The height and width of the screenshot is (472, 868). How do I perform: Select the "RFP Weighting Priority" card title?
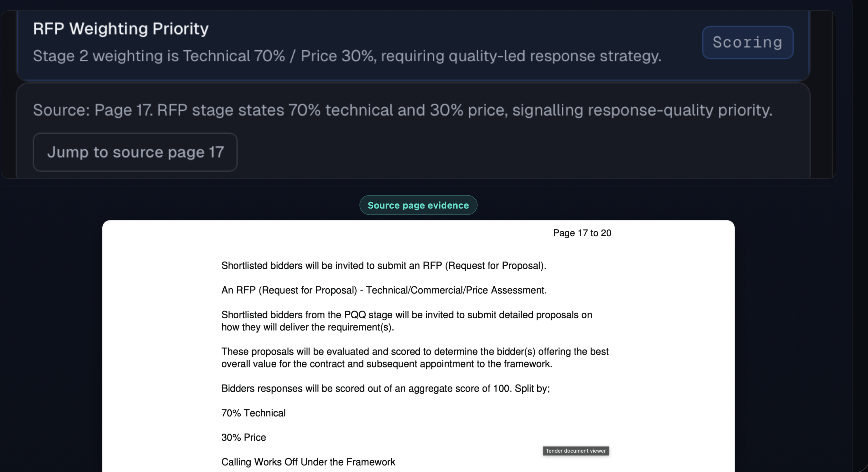pyautogui.click(x=120, y=28)
